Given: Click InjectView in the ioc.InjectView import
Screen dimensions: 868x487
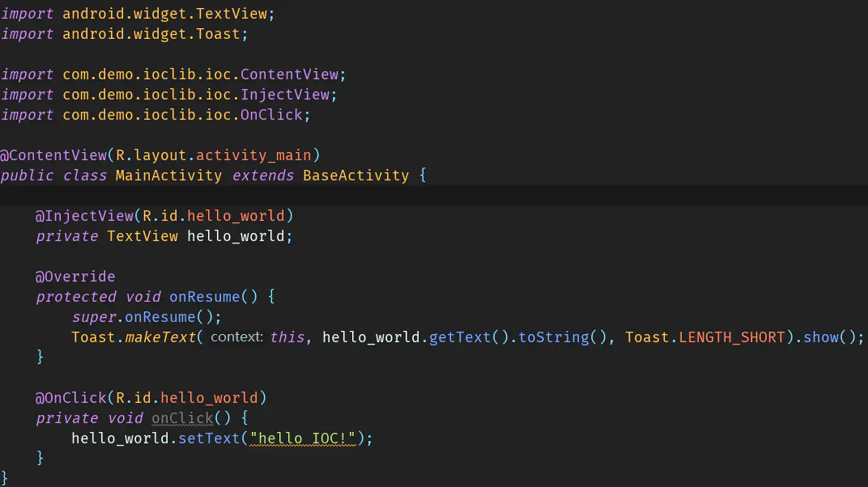Looking at the screenshot, I should pos(285,95).
